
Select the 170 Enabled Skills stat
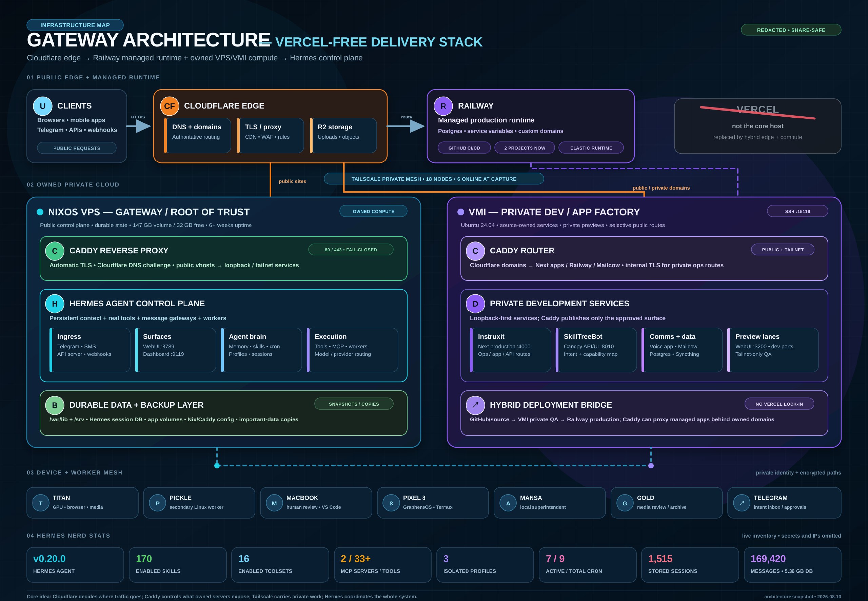click(178, 565)
